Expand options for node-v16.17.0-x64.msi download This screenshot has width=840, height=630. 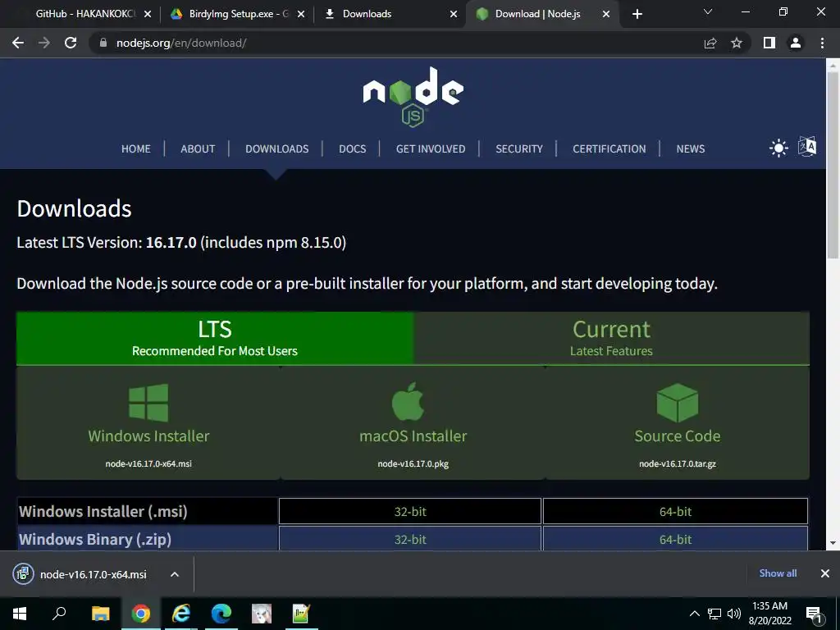coord(175,574)
